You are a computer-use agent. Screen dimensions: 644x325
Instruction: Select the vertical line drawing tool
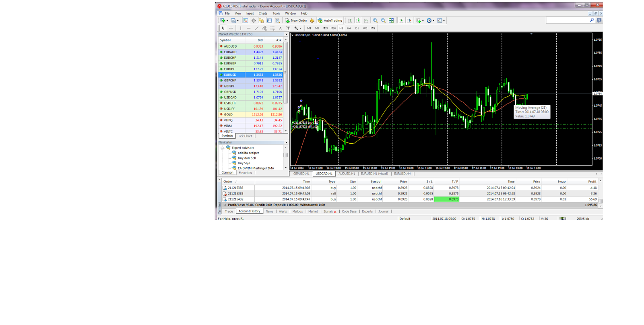[x=241, y=28]
